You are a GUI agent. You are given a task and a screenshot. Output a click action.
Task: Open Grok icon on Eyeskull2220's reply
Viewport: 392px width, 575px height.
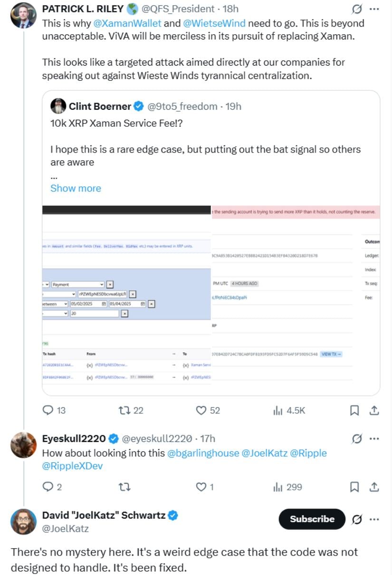click(x=356, y=439)
